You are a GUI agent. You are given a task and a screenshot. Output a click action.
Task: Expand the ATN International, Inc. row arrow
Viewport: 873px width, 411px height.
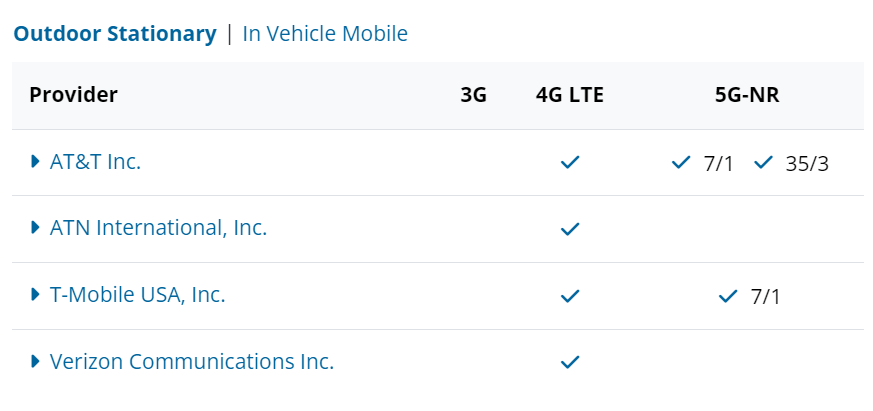36,228
